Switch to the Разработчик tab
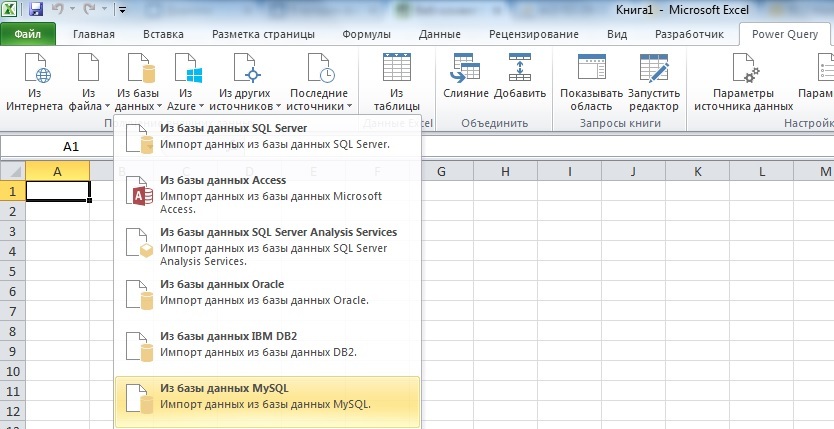Image resolution: width=834 pixels, height=429 pixels. (x=689, y=34)
